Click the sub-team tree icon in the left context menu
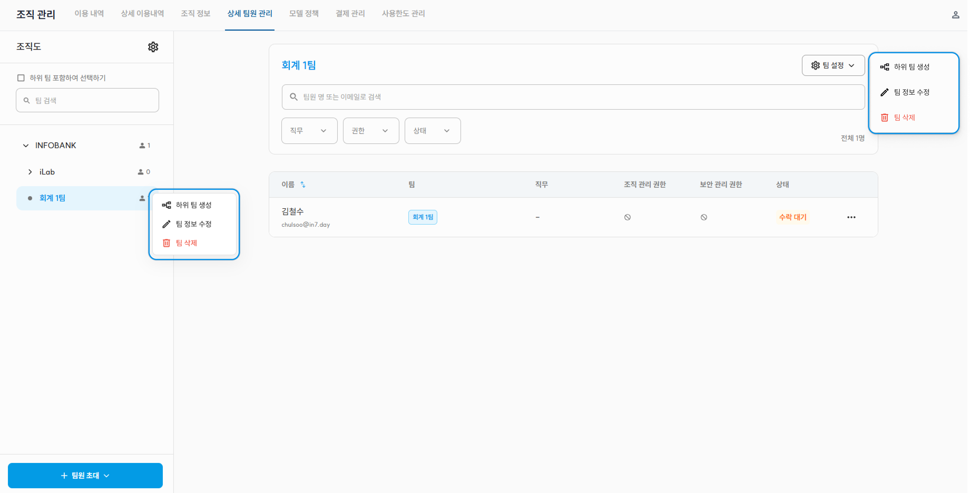Screen dimensions: 980x493 pyautogui.click(x=166, y=205)
